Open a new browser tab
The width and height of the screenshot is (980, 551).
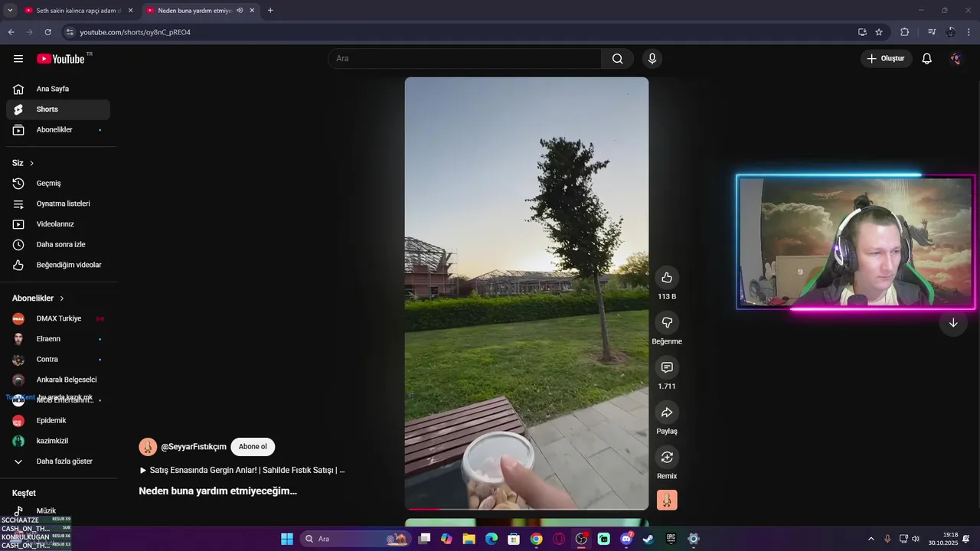(x=270, y=11)
